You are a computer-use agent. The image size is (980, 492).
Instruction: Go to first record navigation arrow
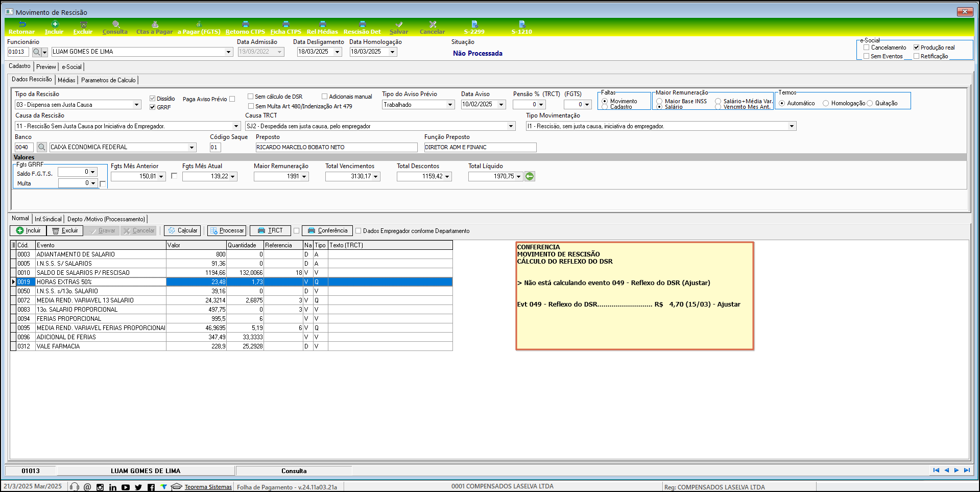click(936, 470)
